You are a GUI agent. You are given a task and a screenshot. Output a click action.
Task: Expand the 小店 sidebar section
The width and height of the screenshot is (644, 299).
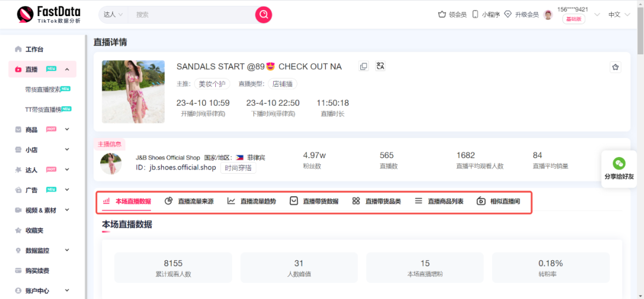tap(67, 150)
